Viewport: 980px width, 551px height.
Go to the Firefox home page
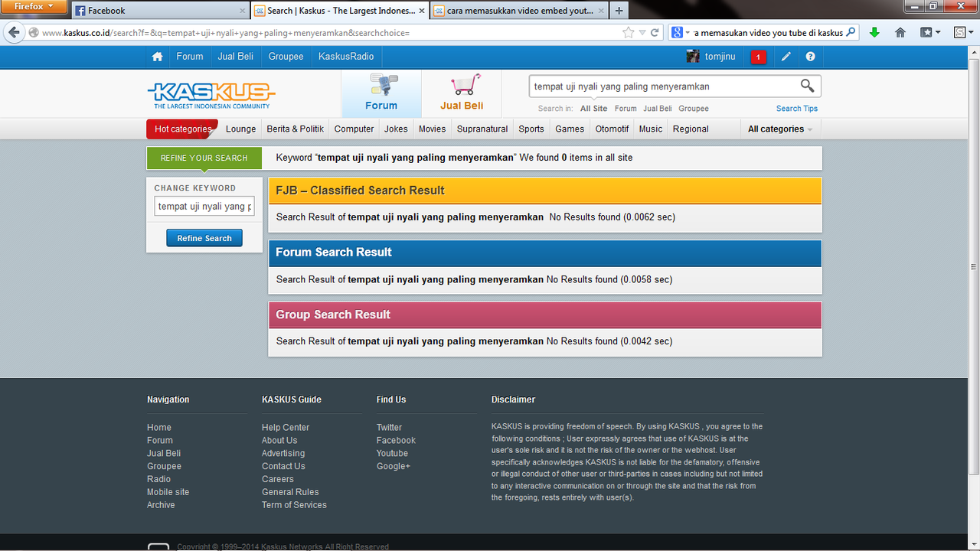tap(900, 33)
